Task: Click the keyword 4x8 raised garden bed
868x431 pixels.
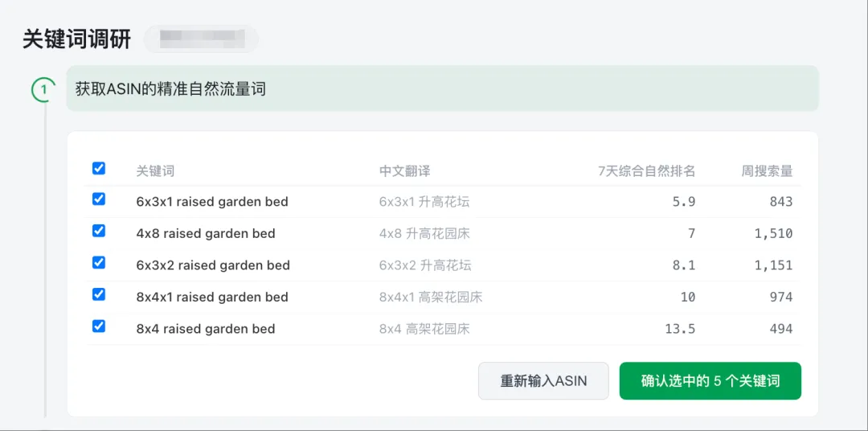Action: [206, 234]
